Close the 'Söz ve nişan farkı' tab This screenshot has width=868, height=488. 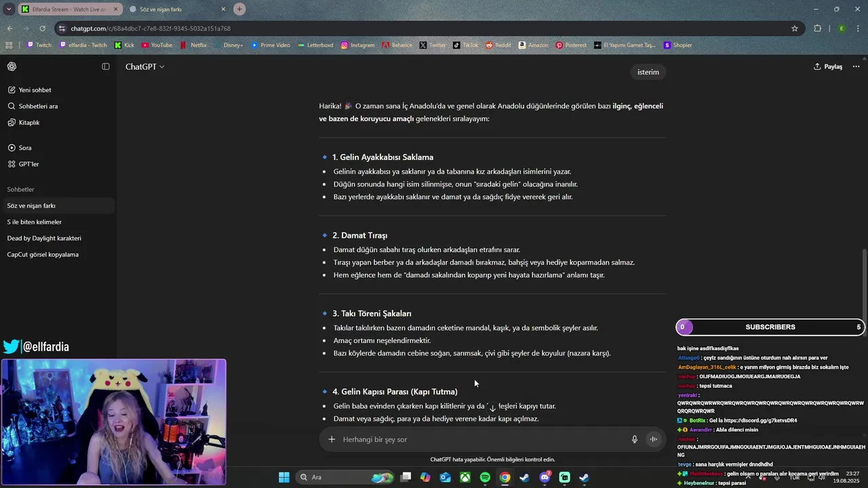click(x=223, y=9)
